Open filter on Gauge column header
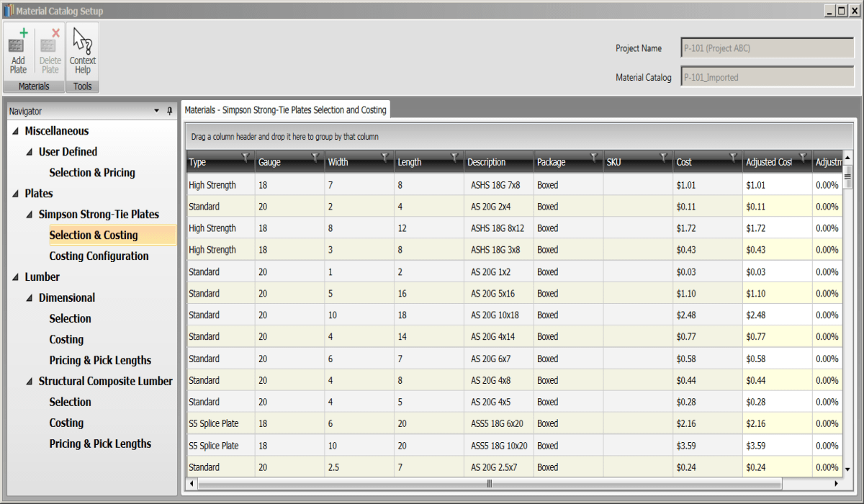Image resolution: width=864 pixels, height=504 pixels. click(315, 157)
